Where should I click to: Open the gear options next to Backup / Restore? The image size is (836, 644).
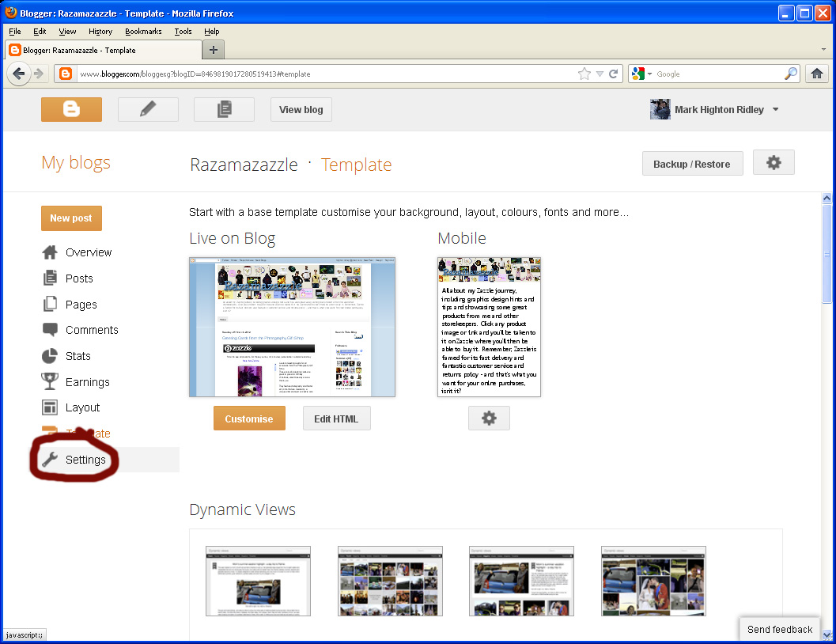tap(774, 162)
